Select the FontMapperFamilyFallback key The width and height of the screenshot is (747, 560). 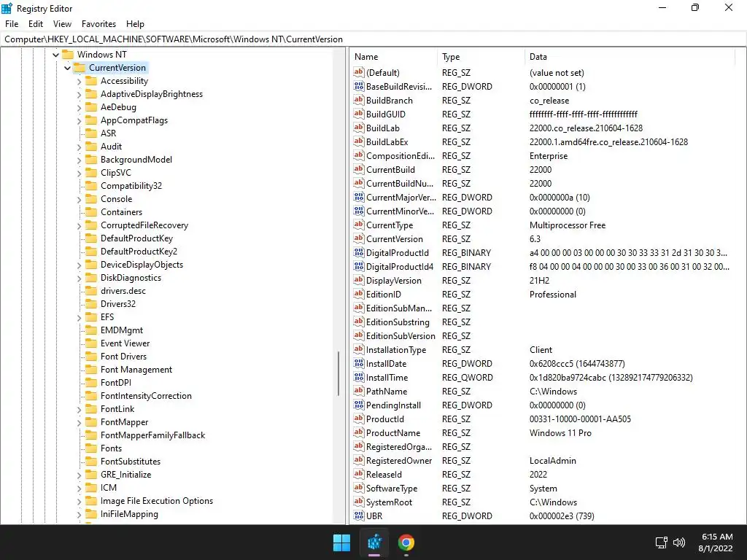coord(153,435)
